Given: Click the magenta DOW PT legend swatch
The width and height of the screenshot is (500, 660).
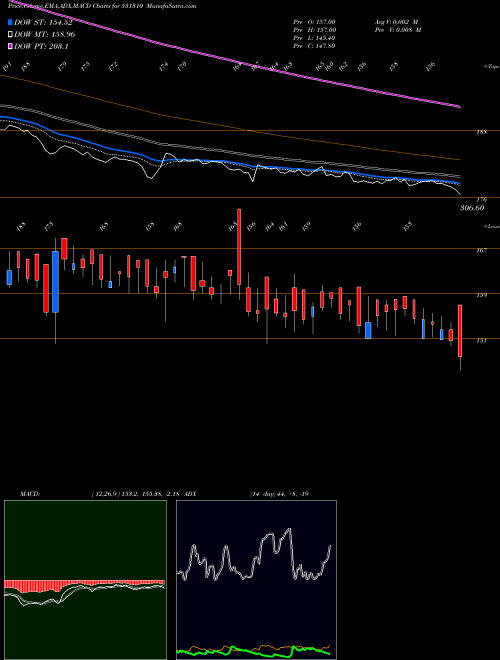Looking at the screenshot, I should tap(11, 46).
